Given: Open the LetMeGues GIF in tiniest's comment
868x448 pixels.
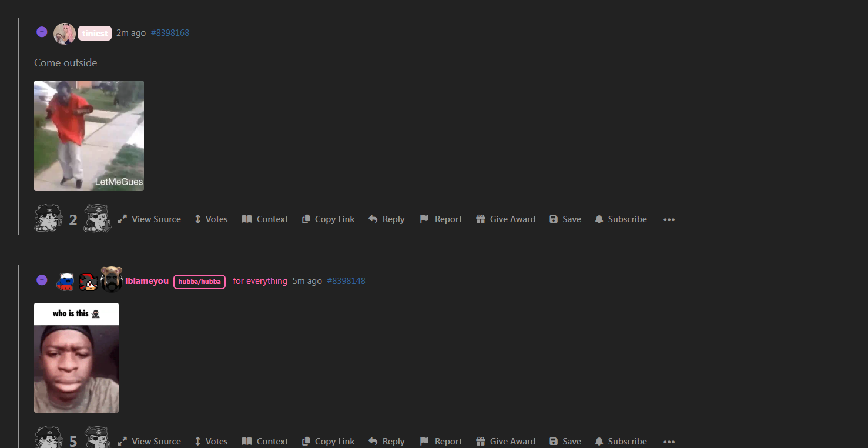Looking at the screenshot, I should (x=89, y=136).
